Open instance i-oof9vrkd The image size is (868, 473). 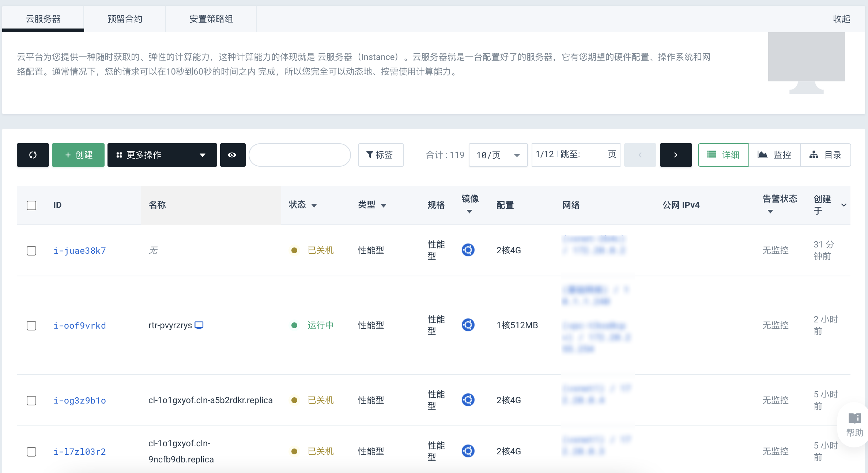click(80, 326)
